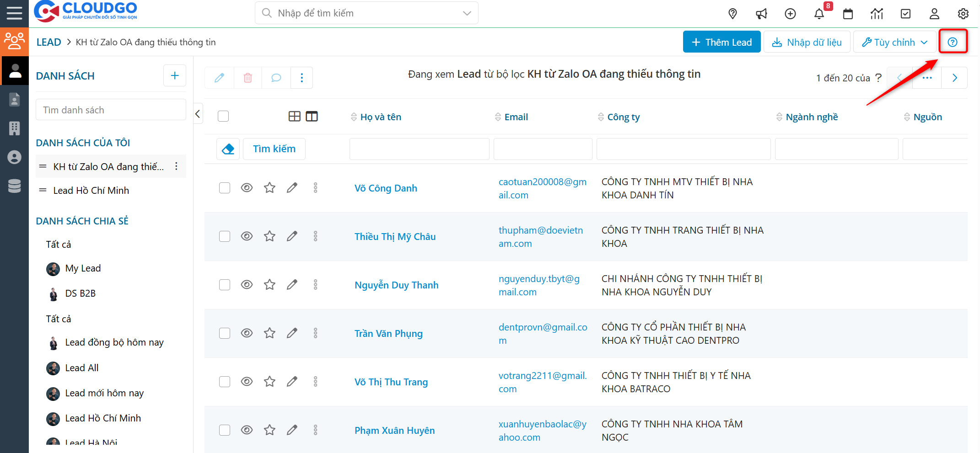The image size is (980, 453).
Task: Click the red trash delete icon
Action: (x=248, y=78)
